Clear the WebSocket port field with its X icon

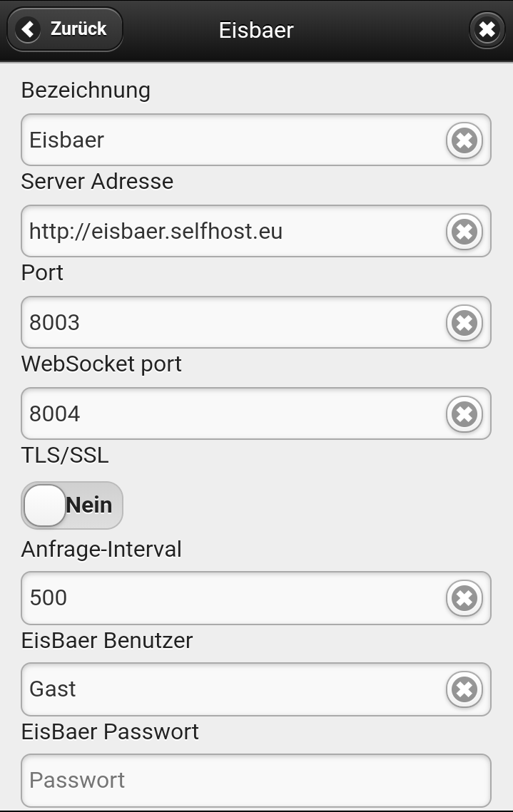click(464, 413)
